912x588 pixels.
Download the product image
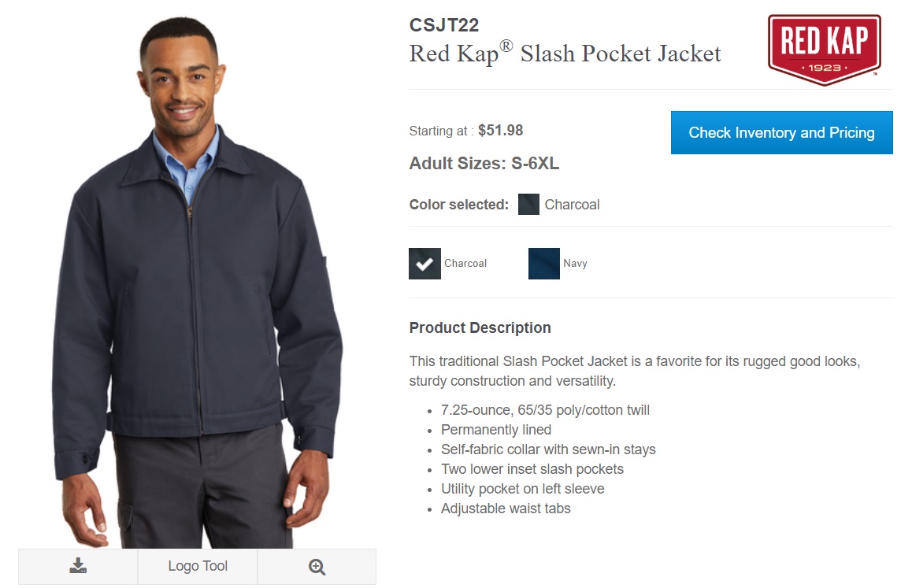78,566
